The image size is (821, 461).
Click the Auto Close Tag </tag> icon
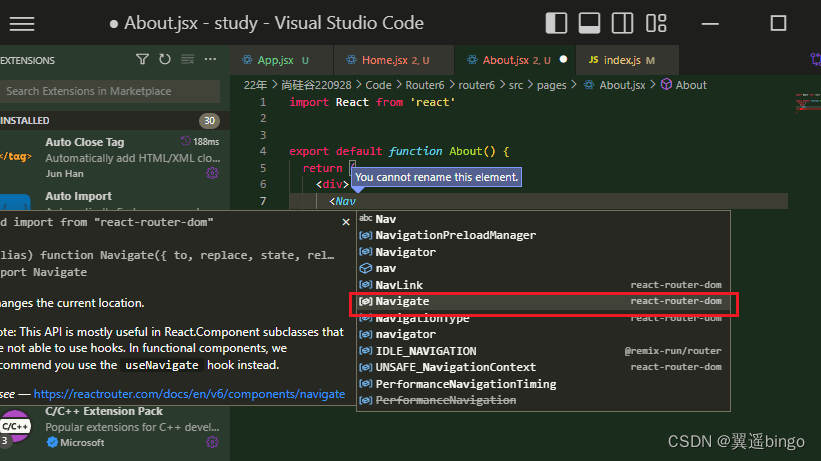pyautogui.click(x=16, y=156)
